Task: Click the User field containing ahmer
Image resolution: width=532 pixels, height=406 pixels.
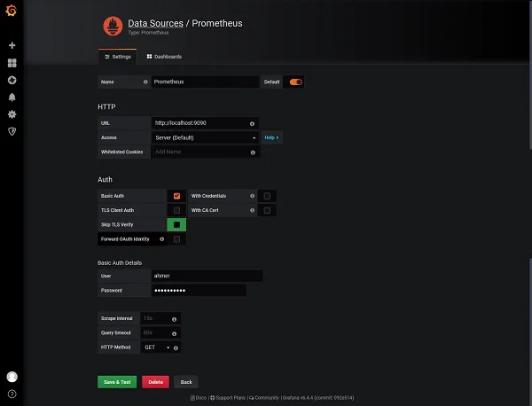Action: [x=207, y=276]
